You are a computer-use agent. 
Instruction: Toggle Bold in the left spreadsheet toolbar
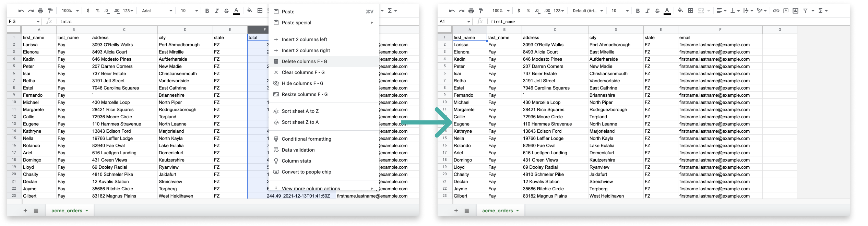[x=207, y=11]
